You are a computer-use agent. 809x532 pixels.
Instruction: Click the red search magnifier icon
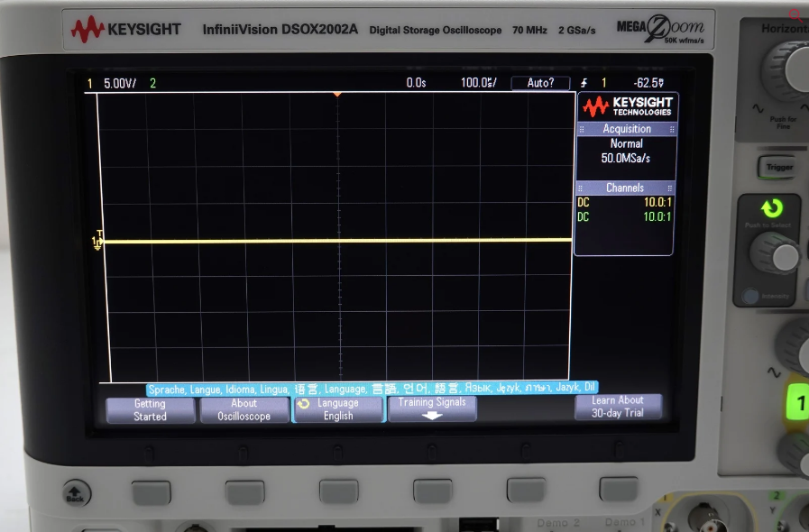(796, 14)
